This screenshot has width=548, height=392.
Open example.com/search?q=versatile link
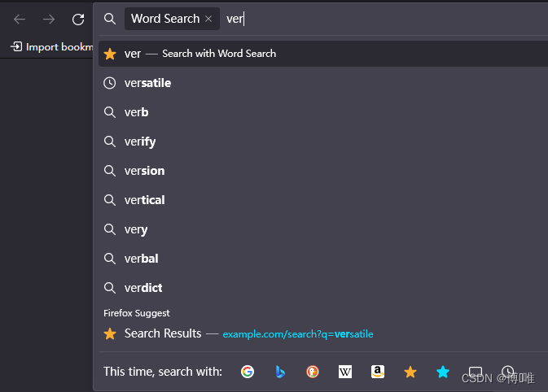(x=298, y=334)
